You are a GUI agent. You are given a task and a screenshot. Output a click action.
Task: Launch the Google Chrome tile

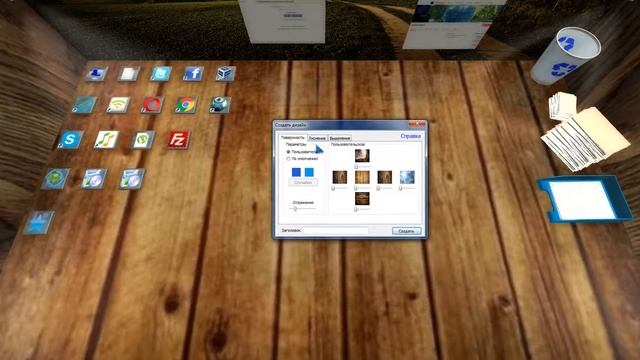coord(186,104)
